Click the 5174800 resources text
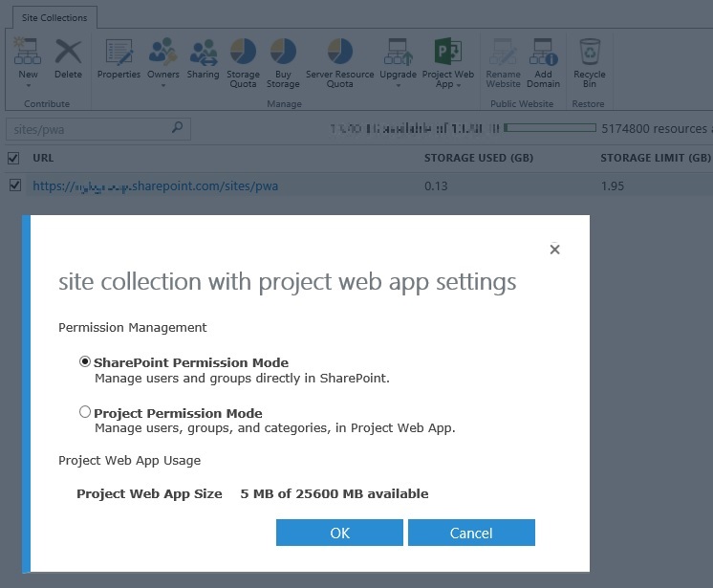Viewport: 713px width, 588px height. [x=655, y=129]
